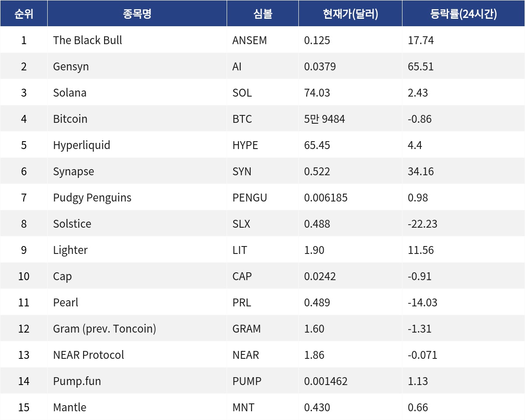Click the change value 0.98

418,198
